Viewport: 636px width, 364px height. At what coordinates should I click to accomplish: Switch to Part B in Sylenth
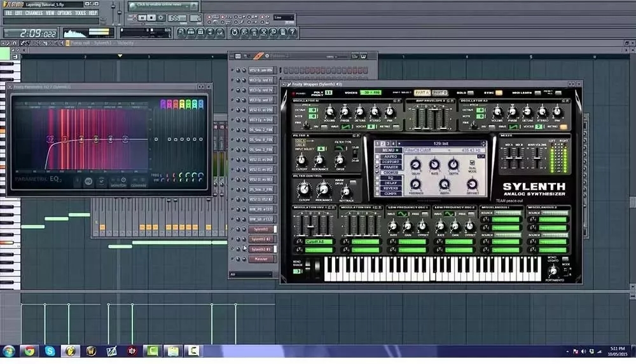pos(440,93)
